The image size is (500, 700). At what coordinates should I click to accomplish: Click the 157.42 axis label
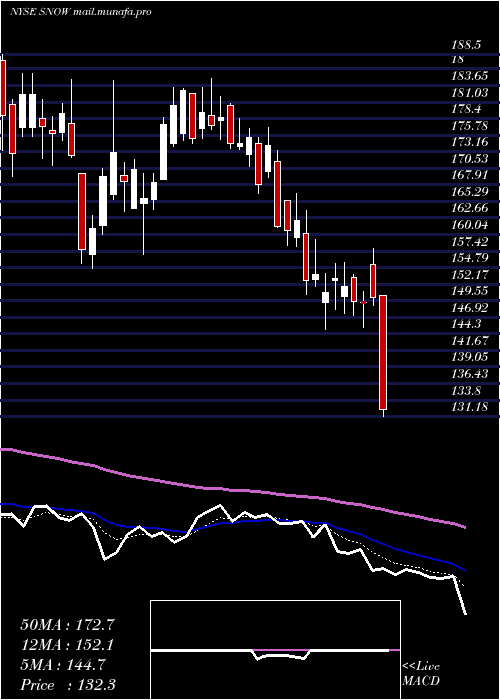tap(470, 242)
